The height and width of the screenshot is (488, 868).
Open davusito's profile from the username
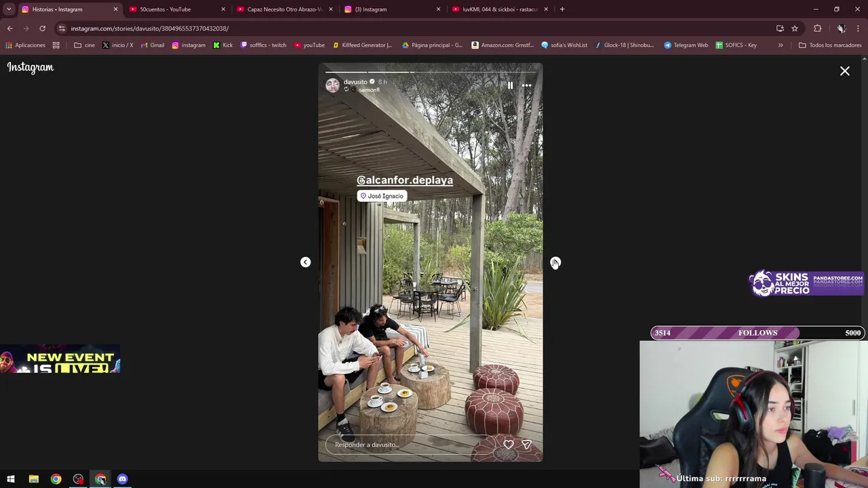pos(355,82)
